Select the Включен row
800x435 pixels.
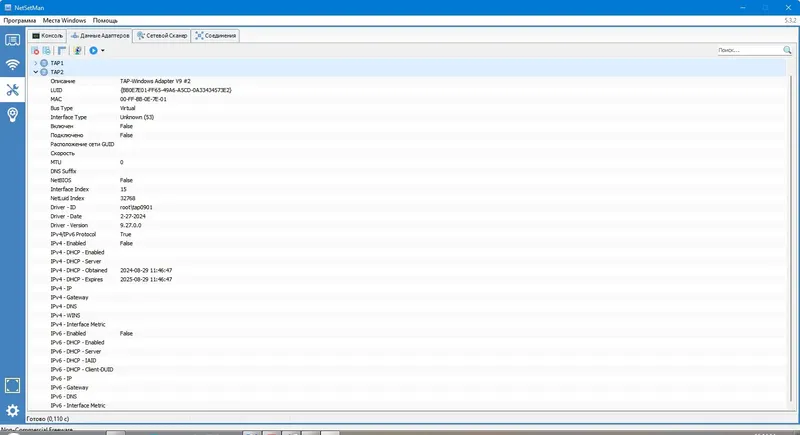point(408,126)
